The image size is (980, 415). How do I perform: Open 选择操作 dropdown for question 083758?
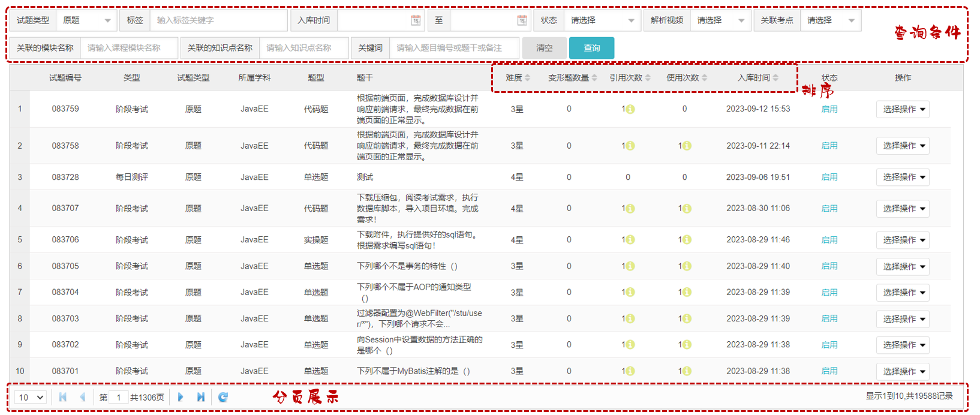[x=903, y=146]
